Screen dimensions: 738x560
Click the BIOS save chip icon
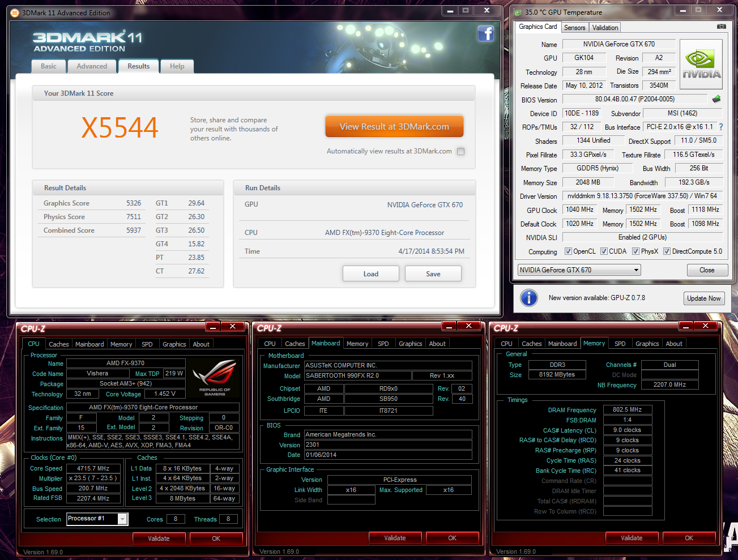pos(716,99)
